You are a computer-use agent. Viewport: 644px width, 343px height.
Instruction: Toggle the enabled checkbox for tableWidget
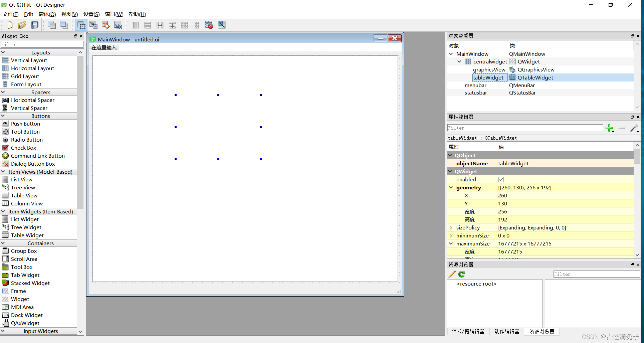point(500,179)
